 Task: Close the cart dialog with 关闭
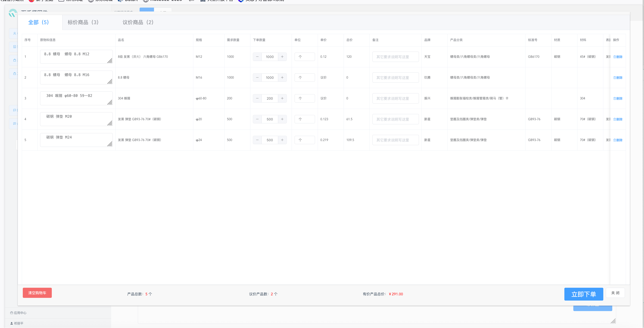615,293
